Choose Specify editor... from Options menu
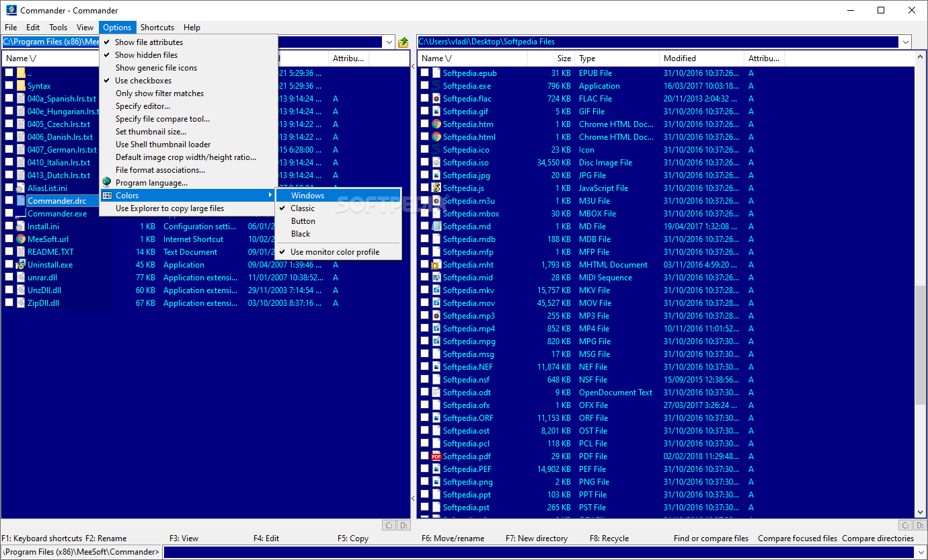The image size is (928, 560). coord(188,106)
